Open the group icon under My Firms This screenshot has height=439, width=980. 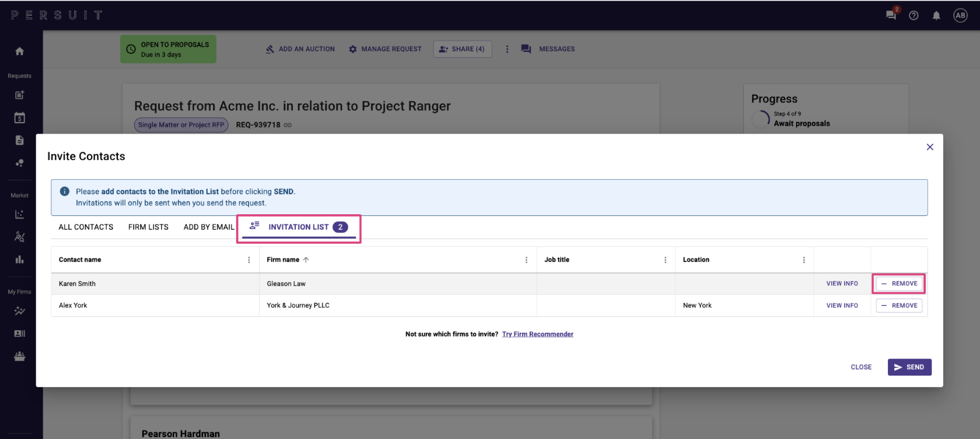point(19,356)
